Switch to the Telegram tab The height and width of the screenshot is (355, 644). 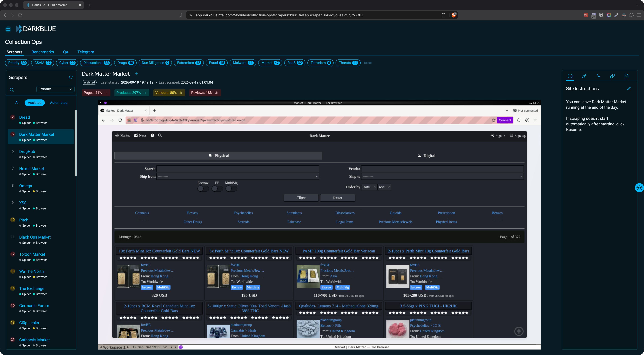[x=86, y=52]
